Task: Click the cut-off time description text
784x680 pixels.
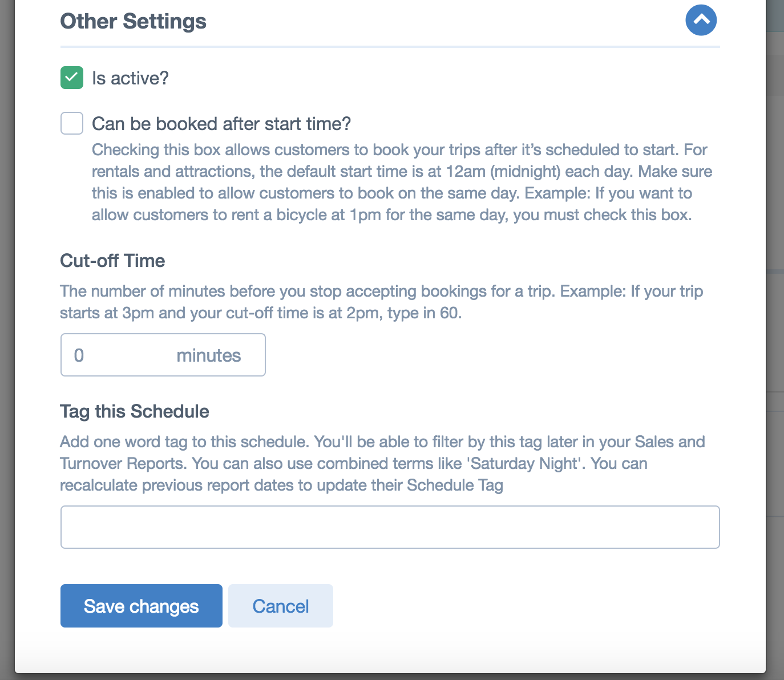Action: [x=381, y=302]
